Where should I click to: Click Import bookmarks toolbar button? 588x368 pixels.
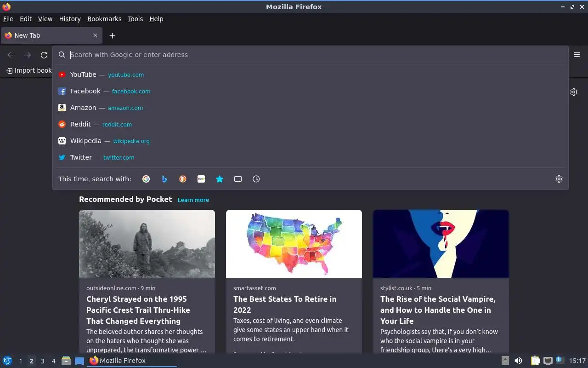pyautogui.click(x=28, y=70)
